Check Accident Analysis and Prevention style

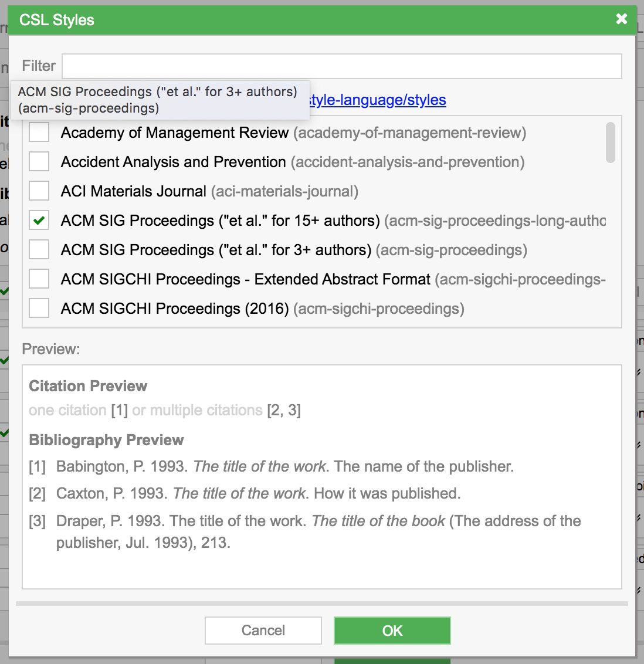click(39, 162)
